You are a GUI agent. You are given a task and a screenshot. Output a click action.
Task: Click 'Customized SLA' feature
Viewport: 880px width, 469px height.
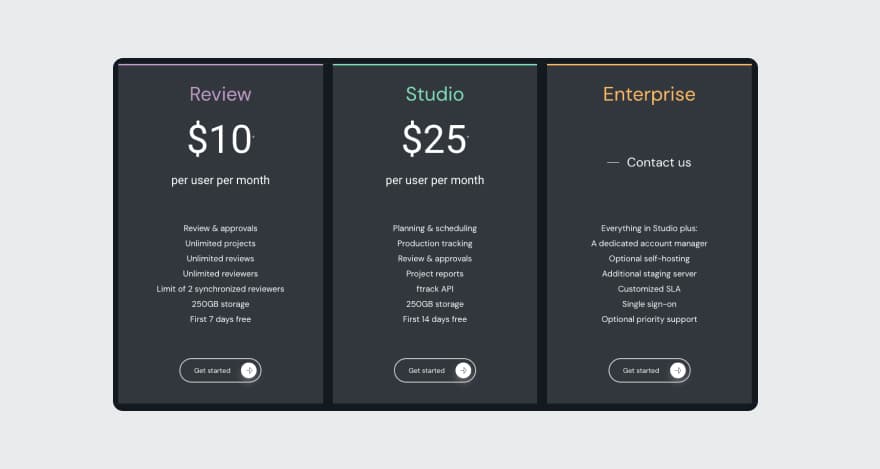click(x=649, y=289)
